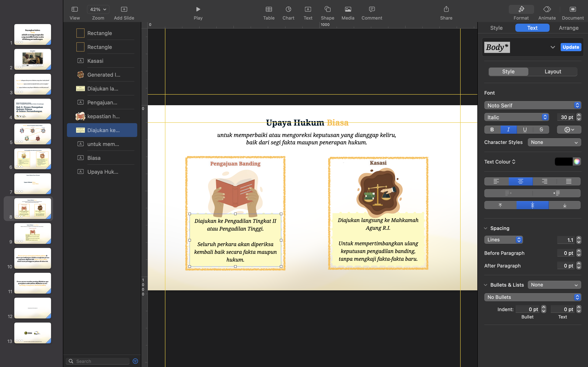Image resolution: width=588 pixels, height=367 pixels.
Task: Open the Character Styles dropdown
Action: (554, 142)
